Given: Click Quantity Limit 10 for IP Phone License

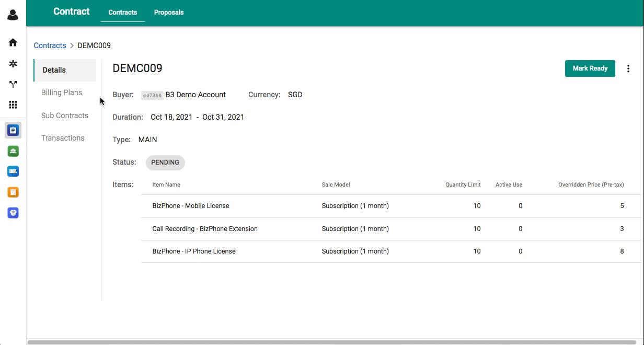Looking at the screenshot, I should 477,251.
